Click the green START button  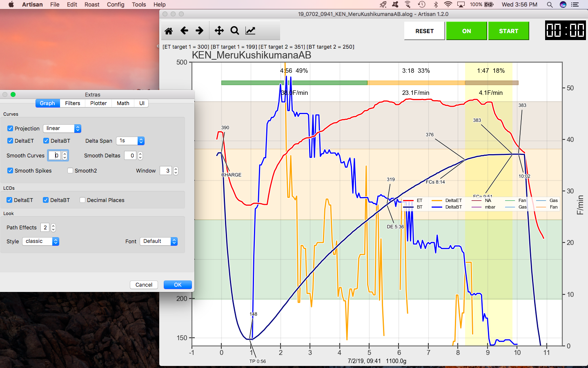(x=509, y=31)
